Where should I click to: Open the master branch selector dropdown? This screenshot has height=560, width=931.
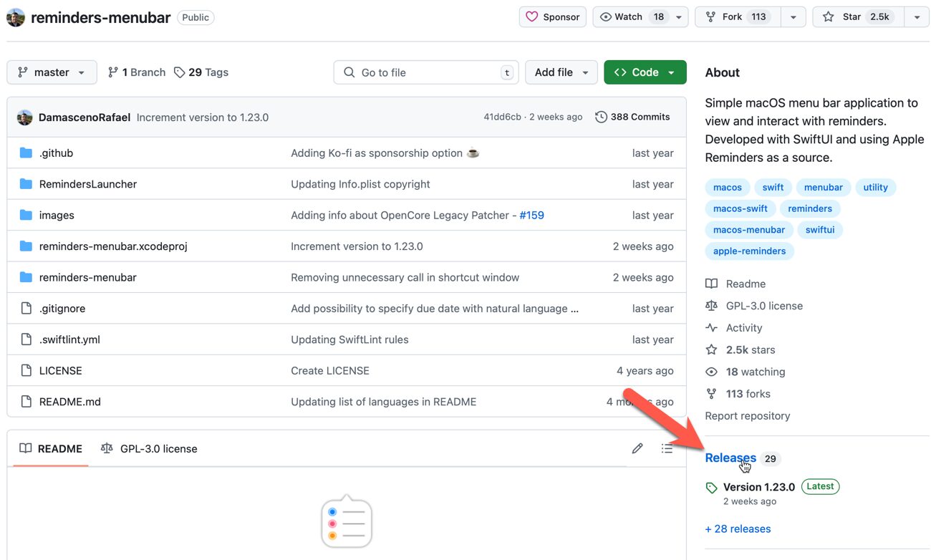(51, 72)
